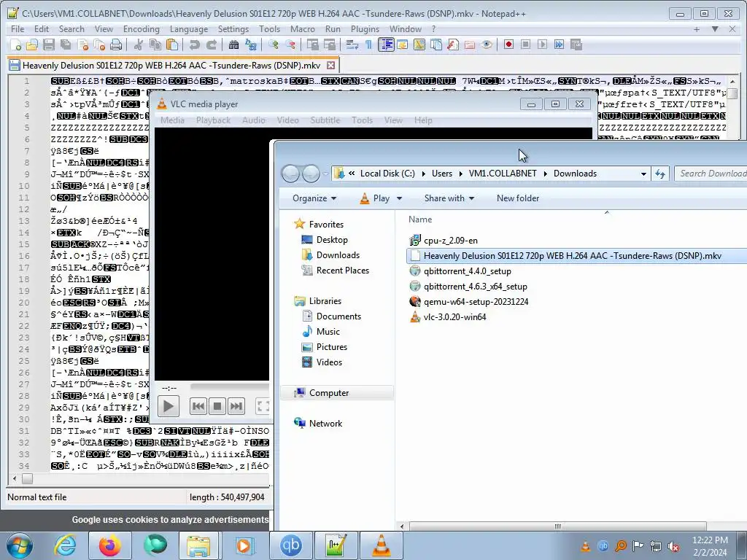Click the VLC seek bar
Viewport: 747px width, 560px height.
(230, 386)
